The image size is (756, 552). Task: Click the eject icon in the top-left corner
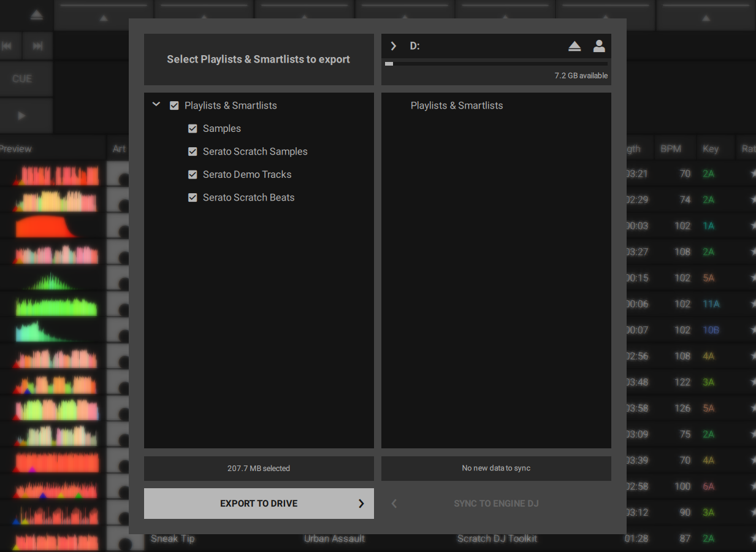pos(37,15)
